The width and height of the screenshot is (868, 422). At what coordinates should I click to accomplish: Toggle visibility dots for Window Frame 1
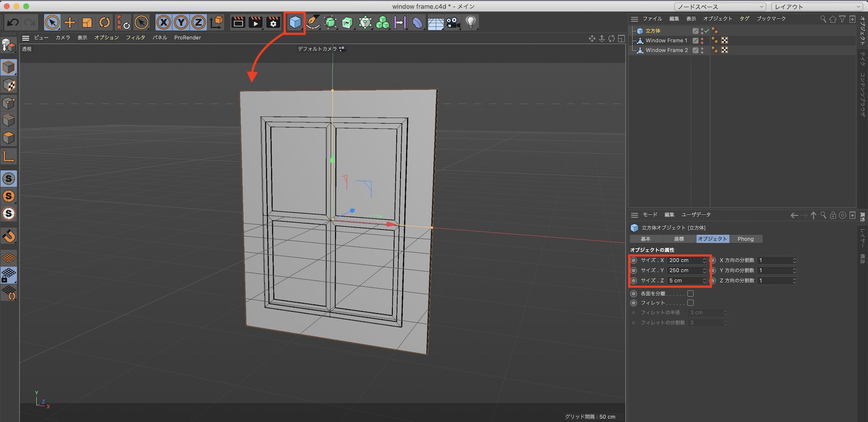(x=702, y=40)
